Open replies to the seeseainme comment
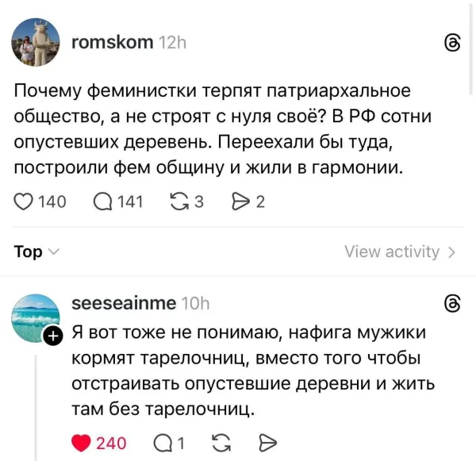476x461 pixels. click(x=159, y=443)
